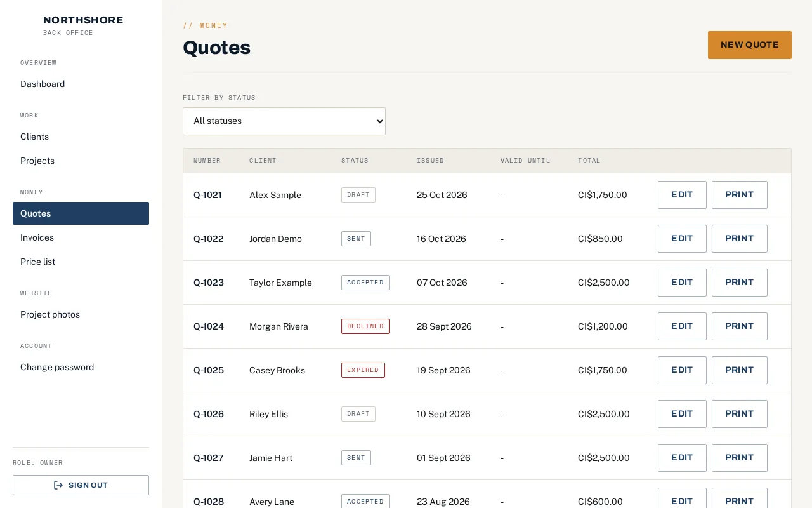
Task: Open the Clients section
Action: click(x=81, y=137)
